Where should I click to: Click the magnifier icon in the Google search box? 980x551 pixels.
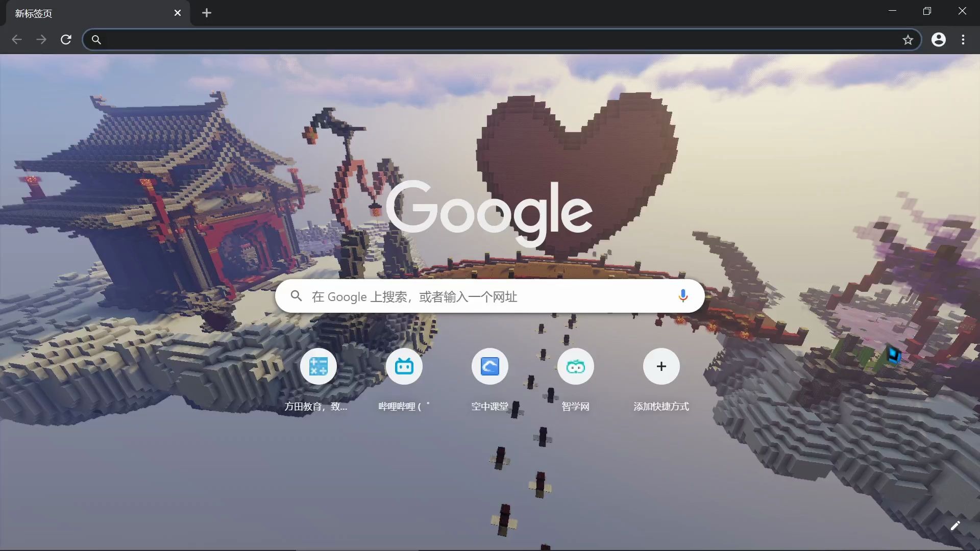click(x=297, y=296)
